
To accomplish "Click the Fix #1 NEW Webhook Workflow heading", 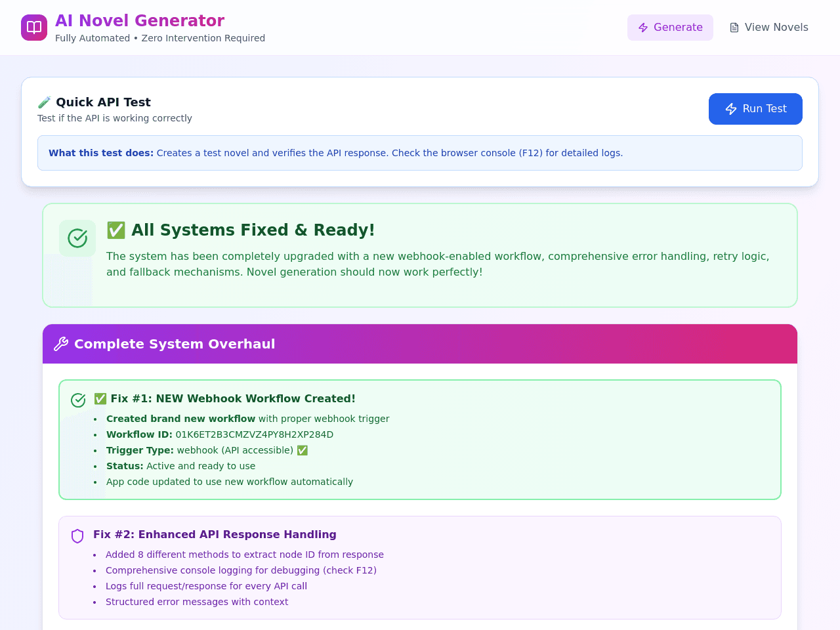I will [224, 399].
